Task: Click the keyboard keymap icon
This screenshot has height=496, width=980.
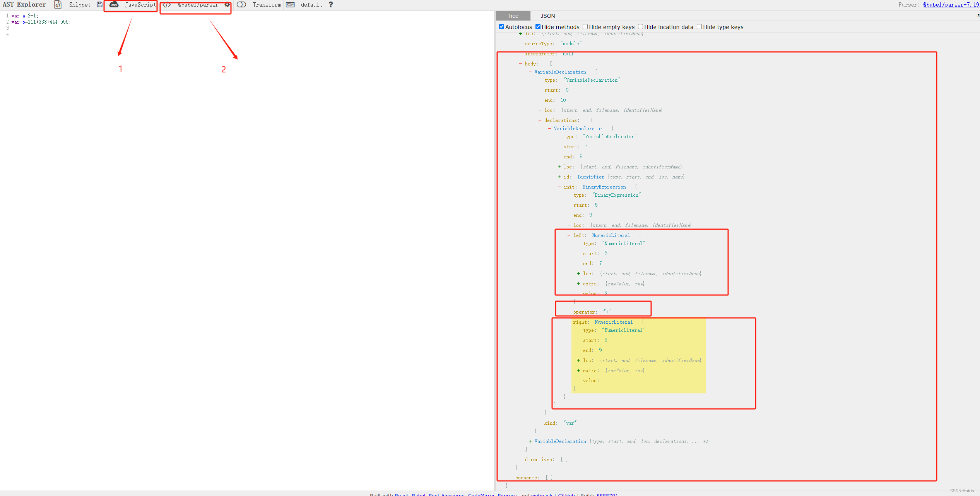Action: tap(290, 5)
